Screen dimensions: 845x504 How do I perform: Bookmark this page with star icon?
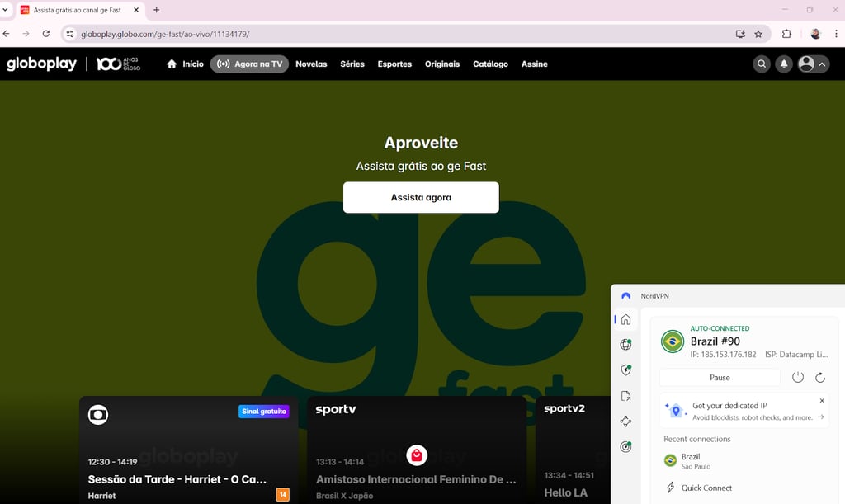point(758,34)
